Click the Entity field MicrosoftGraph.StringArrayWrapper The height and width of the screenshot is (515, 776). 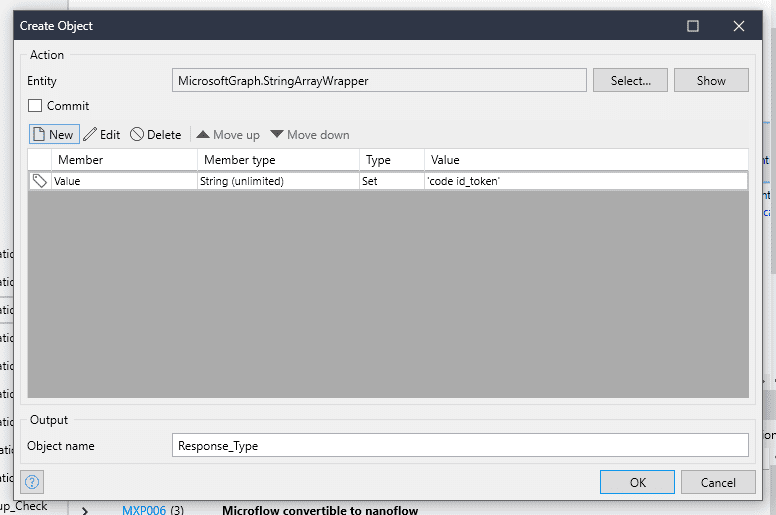click(379, 81)
